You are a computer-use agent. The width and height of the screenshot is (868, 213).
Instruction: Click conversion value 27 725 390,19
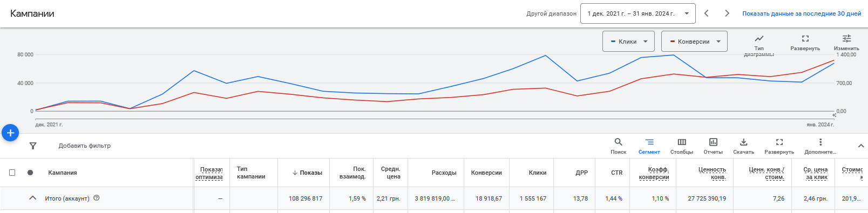coord(707,198)
